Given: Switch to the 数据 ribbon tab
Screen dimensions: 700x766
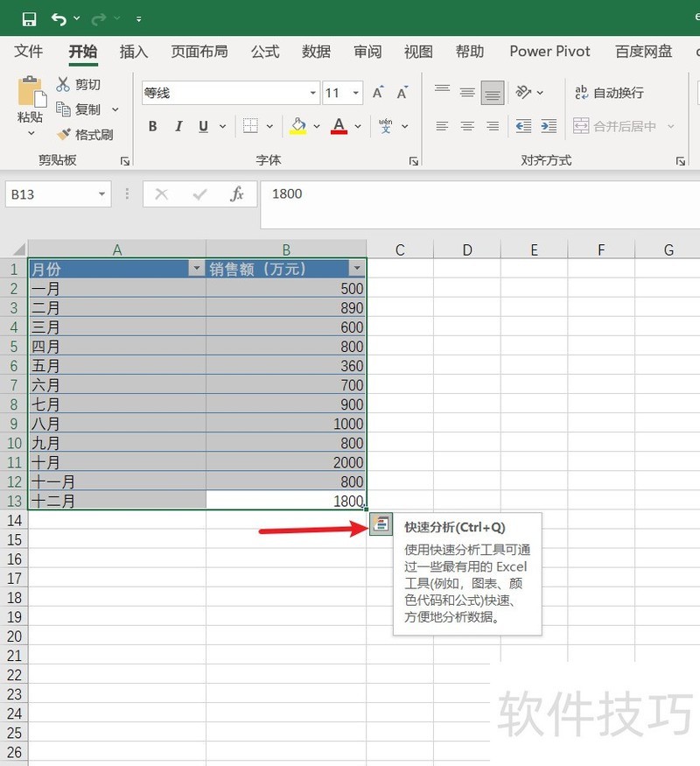Looking at the screenshot, I should pos(316,53).
